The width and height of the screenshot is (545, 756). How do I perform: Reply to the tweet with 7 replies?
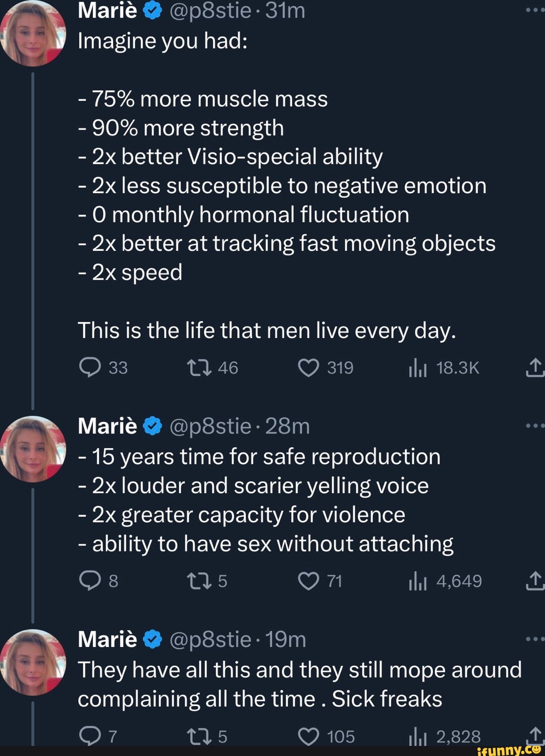[x=91, y=736]
